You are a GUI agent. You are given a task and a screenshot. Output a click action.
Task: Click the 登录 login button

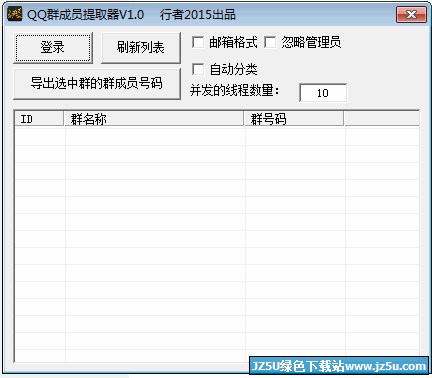point(53,48)
